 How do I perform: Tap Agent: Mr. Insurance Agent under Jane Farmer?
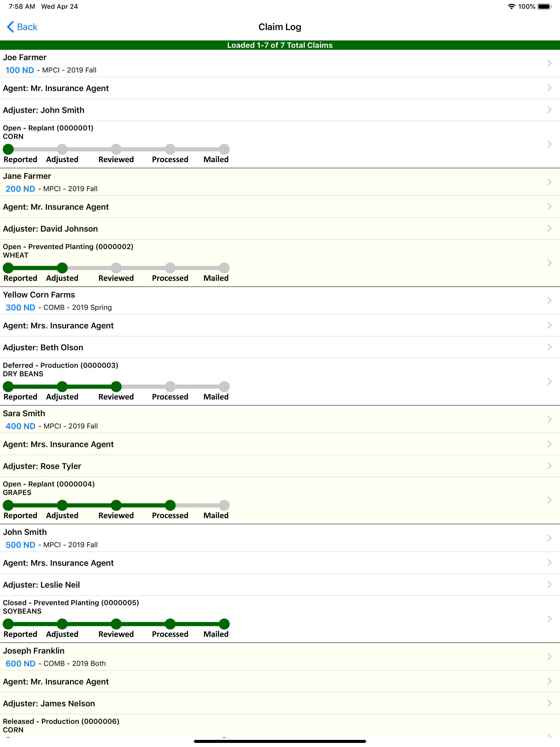click(280, 207)
